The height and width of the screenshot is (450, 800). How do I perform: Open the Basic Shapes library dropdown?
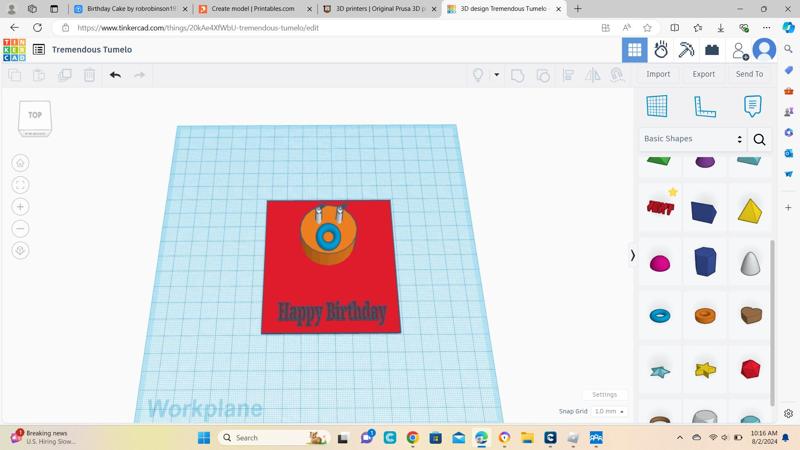click(694, 139)
